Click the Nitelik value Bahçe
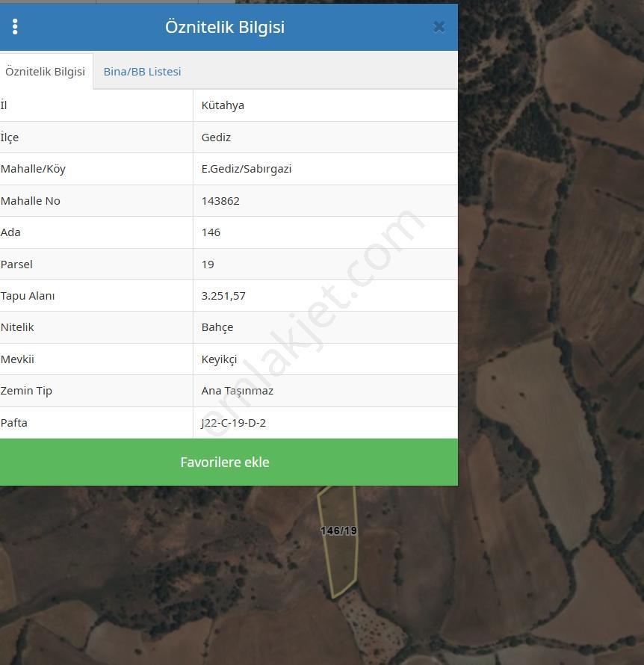The image size is (644, 665). 217,327
